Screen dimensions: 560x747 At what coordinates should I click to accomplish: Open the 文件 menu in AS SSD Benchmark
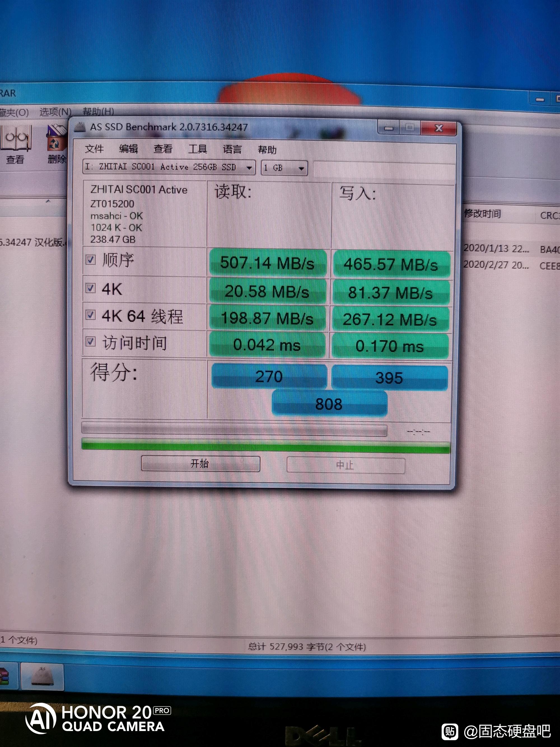click(94, 149)
